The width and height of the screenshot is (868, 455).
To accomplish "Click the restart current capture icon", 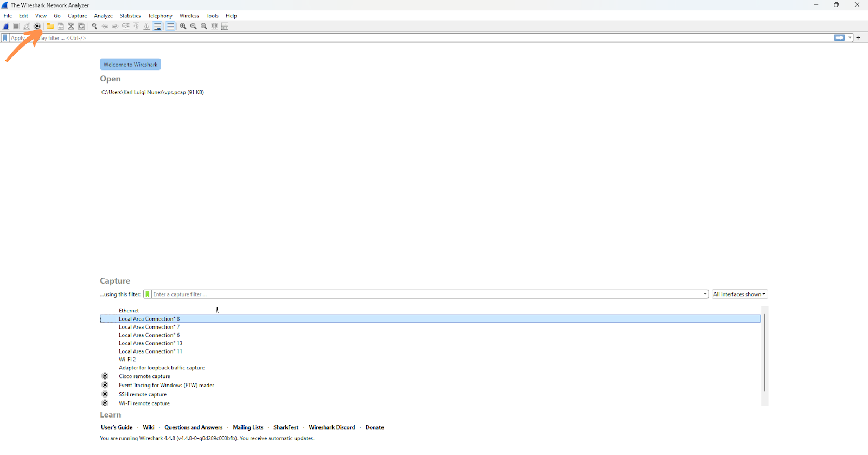I will tap(27, 26).
